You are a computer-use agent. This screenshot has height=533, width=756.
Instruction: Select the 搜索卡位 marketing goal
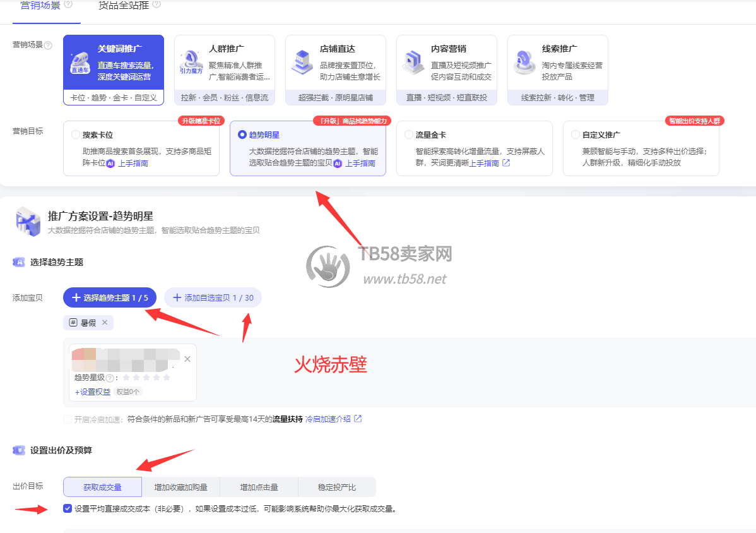76,135
